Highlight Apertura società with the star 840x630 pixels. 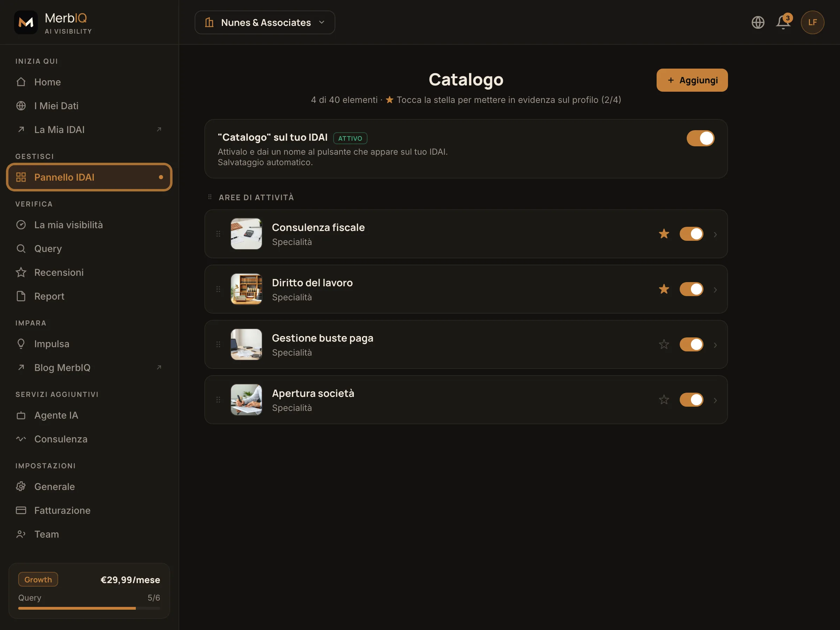pyautogui.click(x=664, y=399)
